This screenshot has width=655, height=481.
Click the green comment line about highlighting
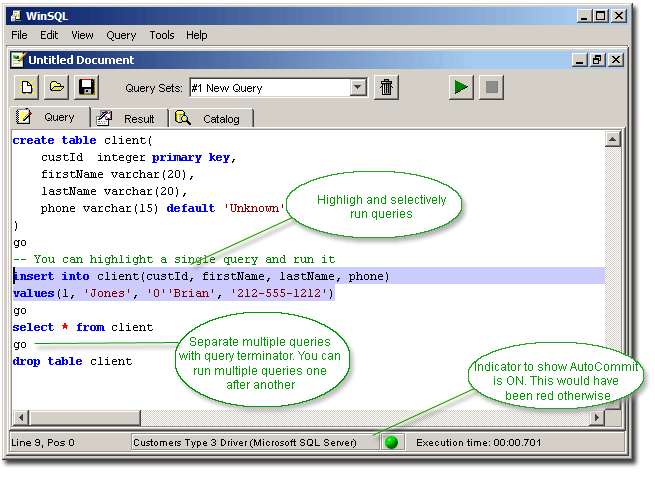174,259
